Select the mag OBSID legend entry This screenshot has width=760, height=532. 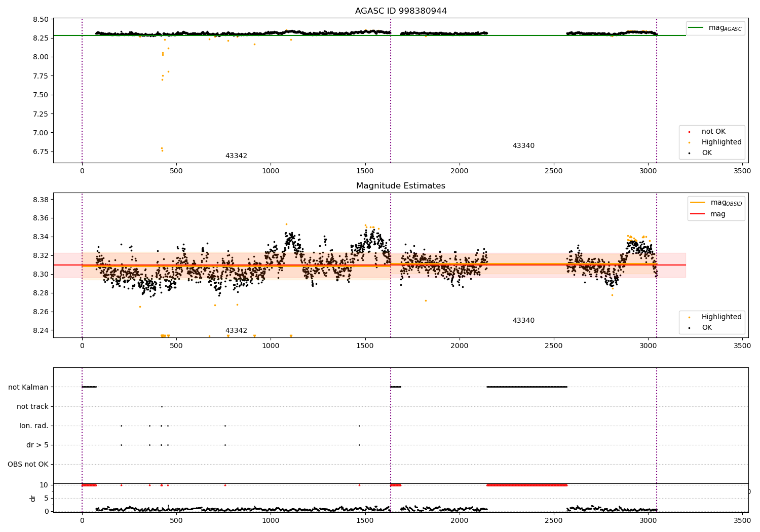[x=716, y=203]
